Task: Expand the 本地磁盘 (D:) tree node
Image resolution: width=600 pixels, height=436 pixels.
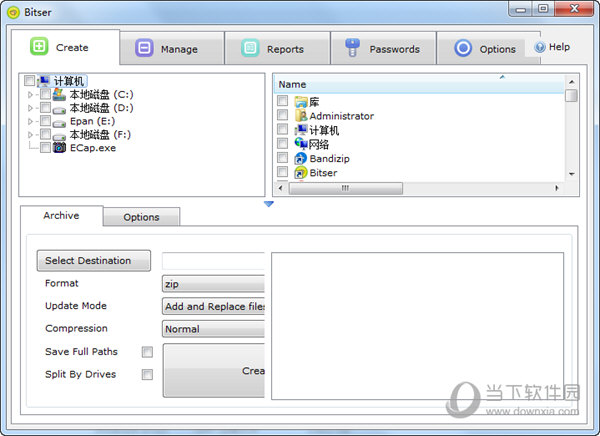Action: (30, 108)
